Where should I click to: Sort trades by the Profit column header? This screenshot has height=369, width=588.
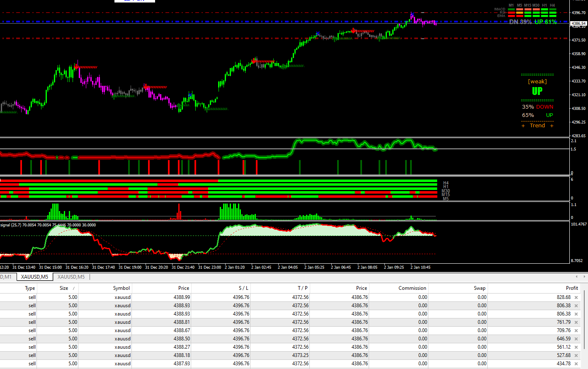coord(571,288)
